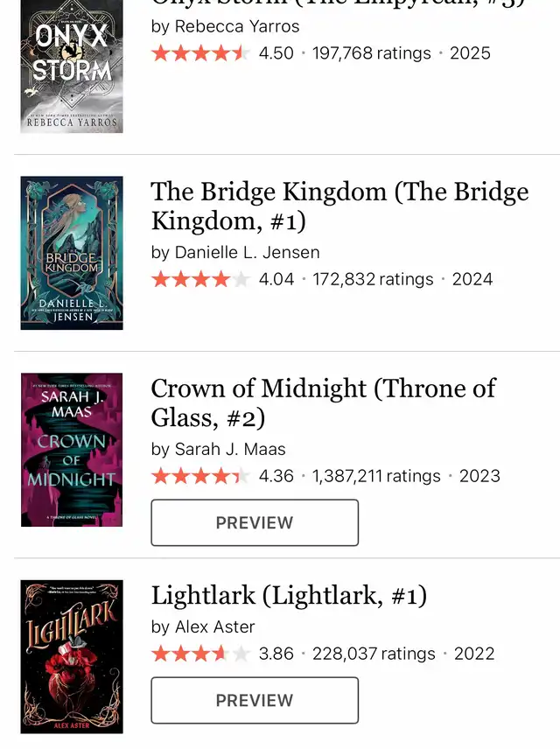The height and width of the screenshot is (749, 560).
Task: Click the Lightlark star rating icons
Action: 200,654
